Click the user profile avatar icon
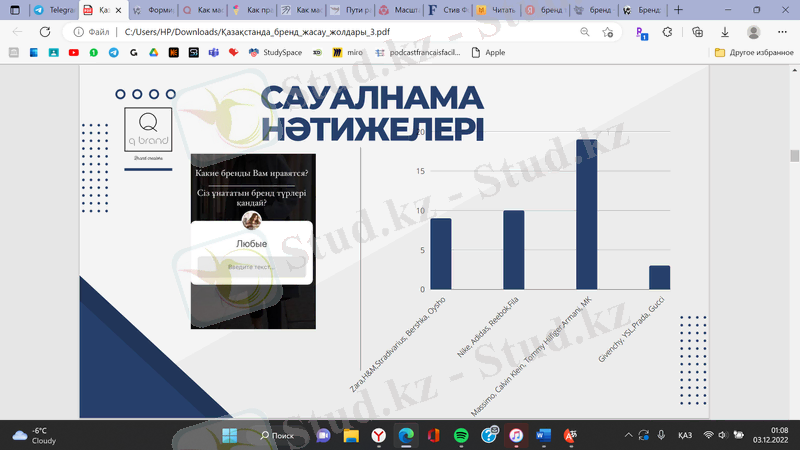The width and height of the screenshot is (800, 450). click(x=753, y=32)
